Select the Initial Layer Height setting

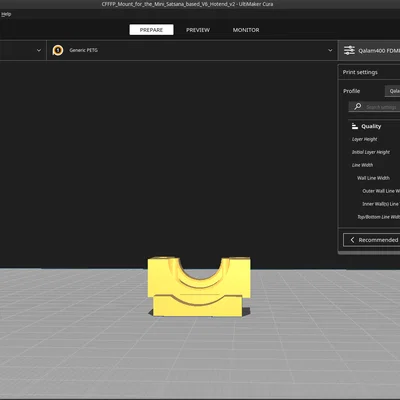pos(371,152)
